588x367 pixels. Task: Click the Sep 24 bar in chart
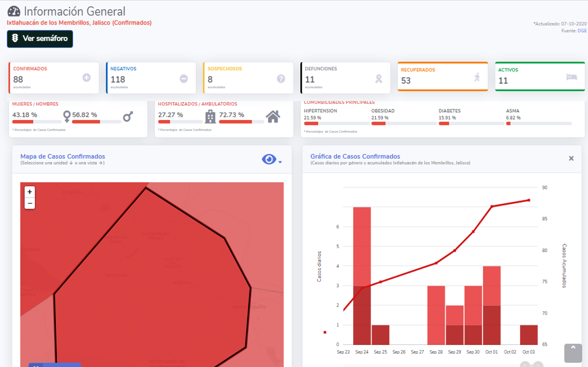362,275
